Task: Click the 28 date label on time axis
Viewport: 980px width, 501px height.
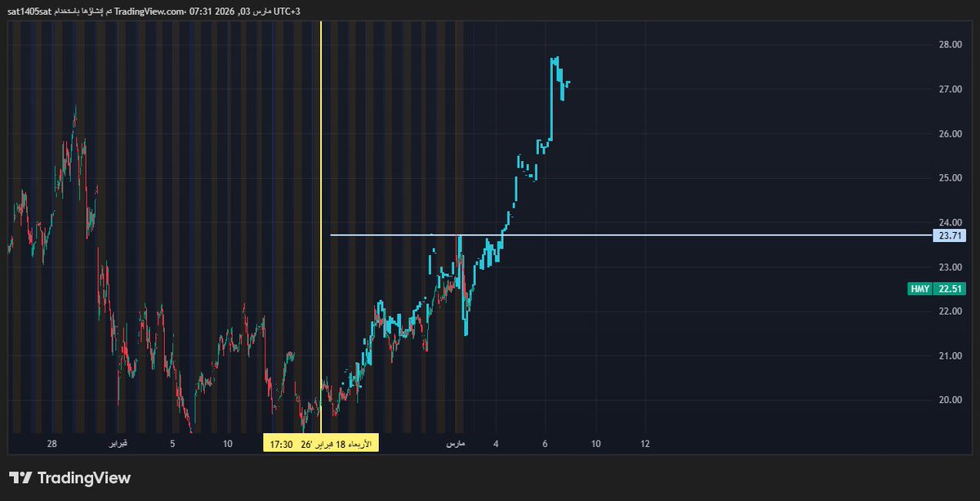Action: (51, 444)
